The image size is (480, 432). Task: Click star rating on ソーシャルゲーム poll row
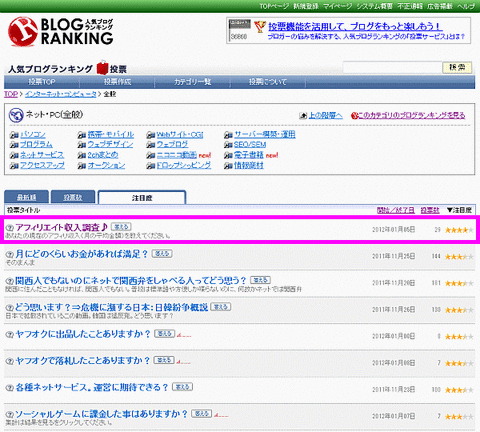click(x=459, y=417)
